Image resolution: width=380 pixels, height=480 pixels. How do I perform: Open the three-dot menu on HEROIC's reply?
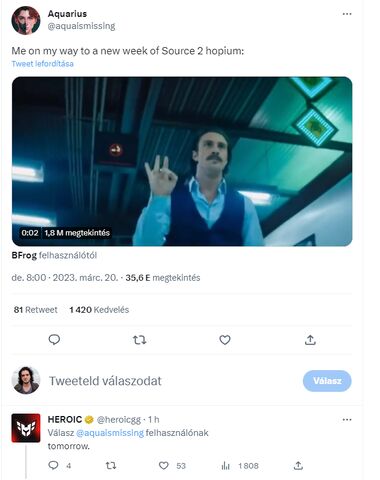(x=347, y=420)
